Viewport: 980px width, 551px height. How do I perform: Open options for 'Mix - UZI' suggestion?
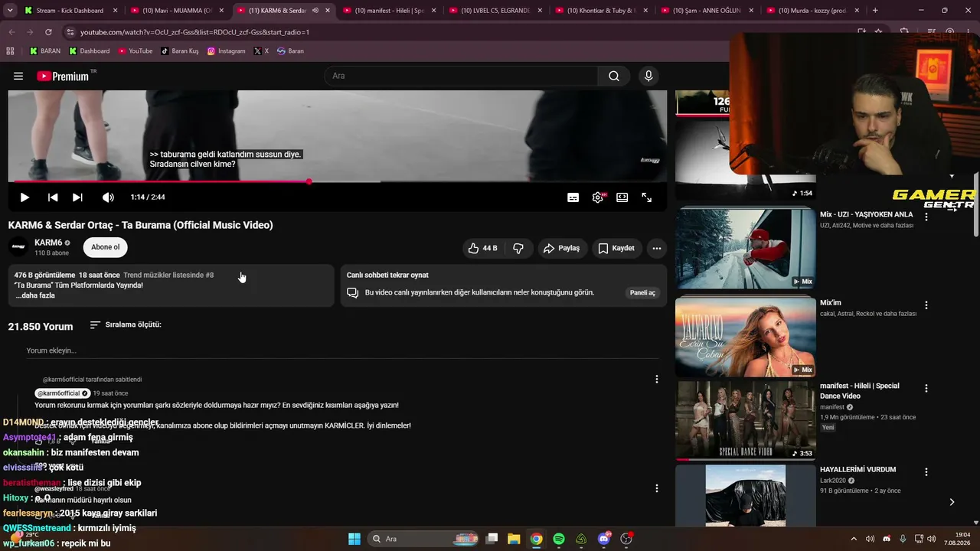coord(926,217)
